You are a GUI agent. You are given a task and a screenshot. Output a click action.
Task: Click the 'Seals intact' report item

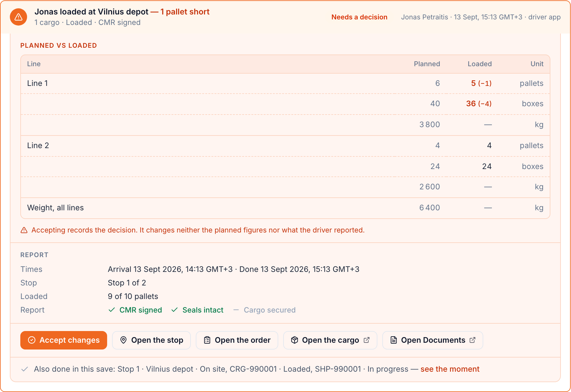click(x=203, y=310)
